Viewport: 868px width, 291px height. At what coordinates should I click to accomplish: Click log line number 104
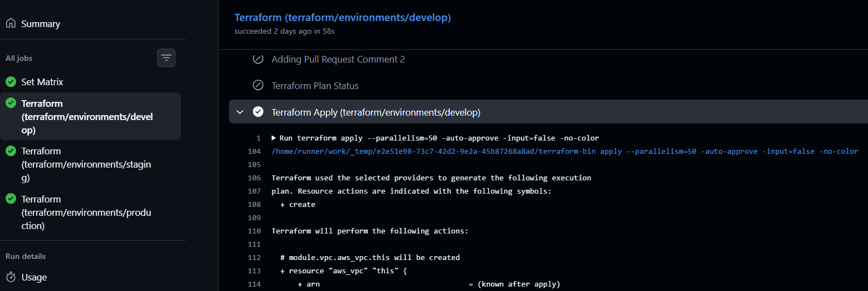click(x=254, y=152)
